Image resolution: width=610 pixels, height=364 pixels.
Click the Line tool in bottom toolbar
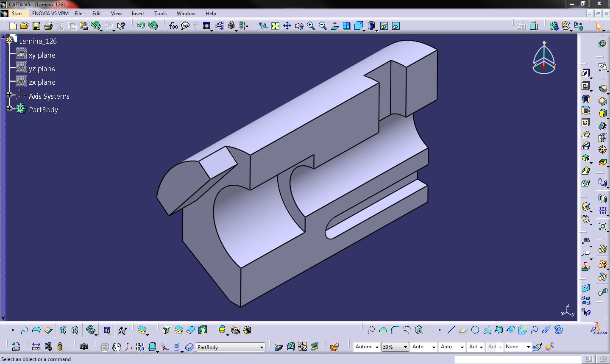point(451,330)
